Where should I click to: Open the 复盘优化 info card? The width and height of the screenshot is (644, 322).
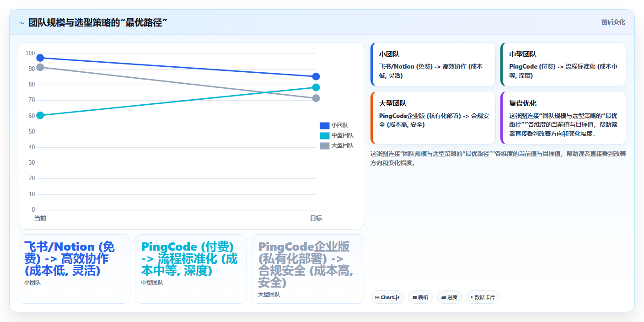[563, 118]
